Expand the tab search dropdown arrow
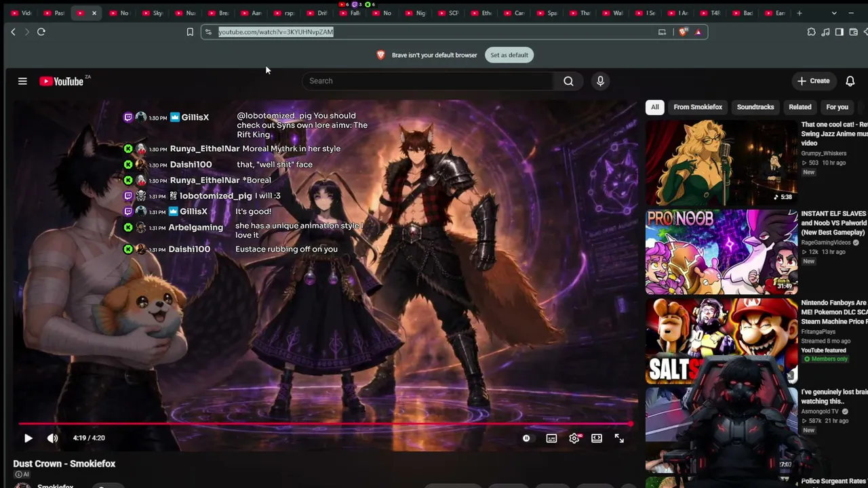The image size is (868, 488). (x=834, y=13)
